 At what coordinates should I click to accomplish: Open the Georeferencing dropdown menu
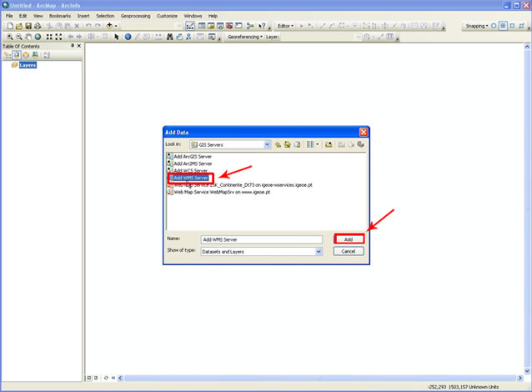(244, 37)
